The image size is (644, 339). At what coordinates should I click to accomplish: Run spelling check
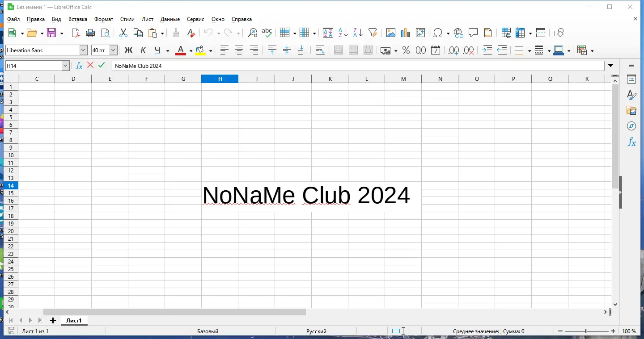267,33
